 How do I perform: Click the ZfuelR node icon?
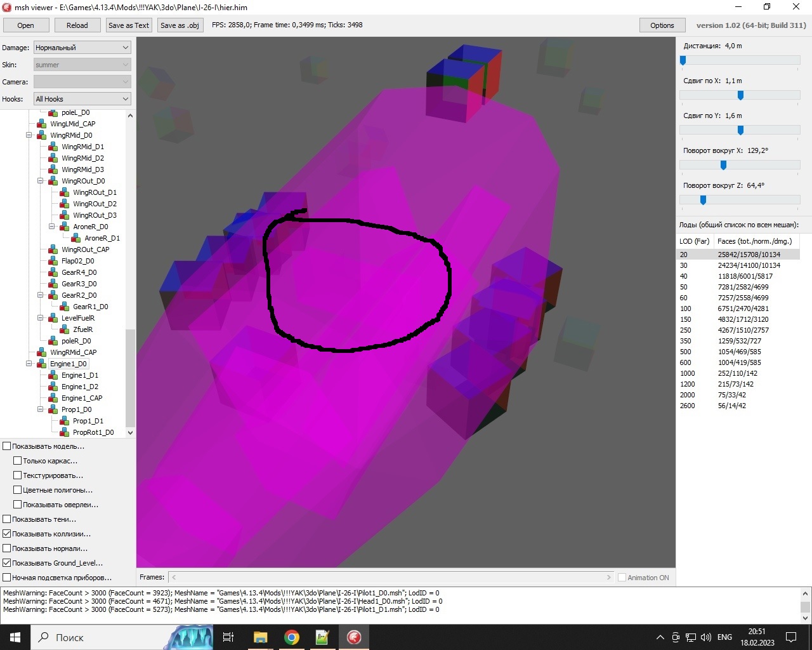tap(65, 329)
